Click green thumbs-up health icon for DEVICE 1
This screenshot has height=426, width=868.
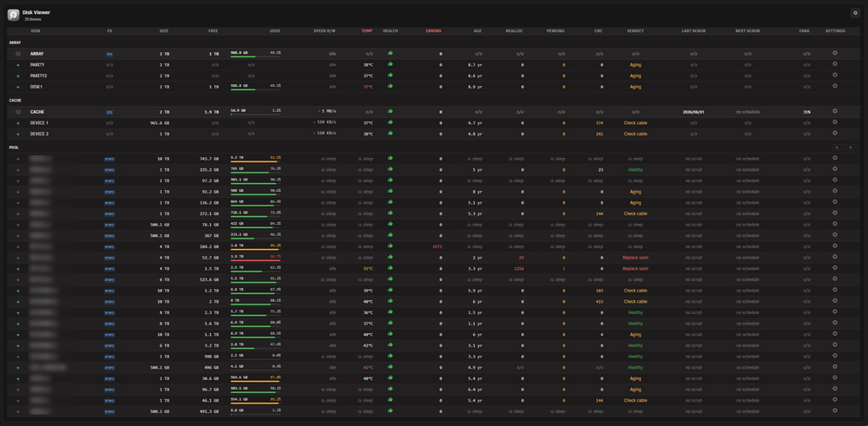(391, 122)
